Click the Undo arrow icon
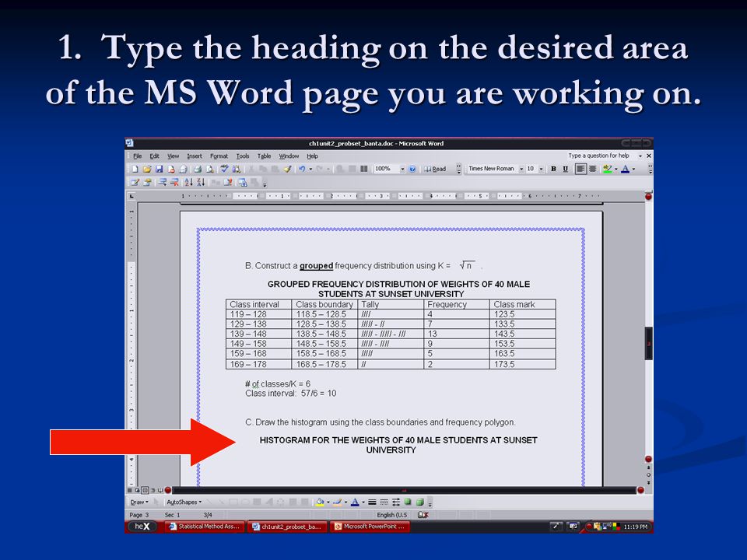Viewport: 747px width, 560px height. 302,169
